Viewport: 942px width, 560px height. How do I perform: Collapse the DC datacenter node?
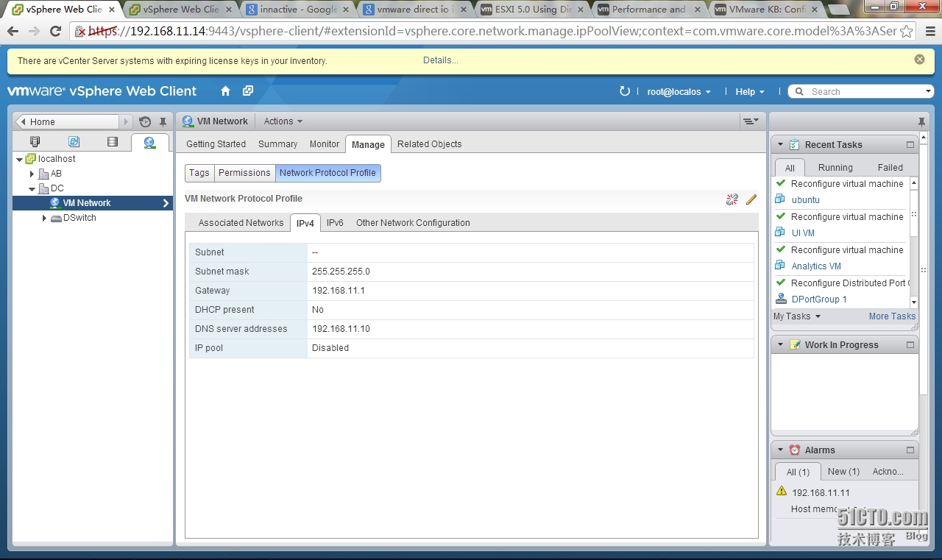point(32,189)
